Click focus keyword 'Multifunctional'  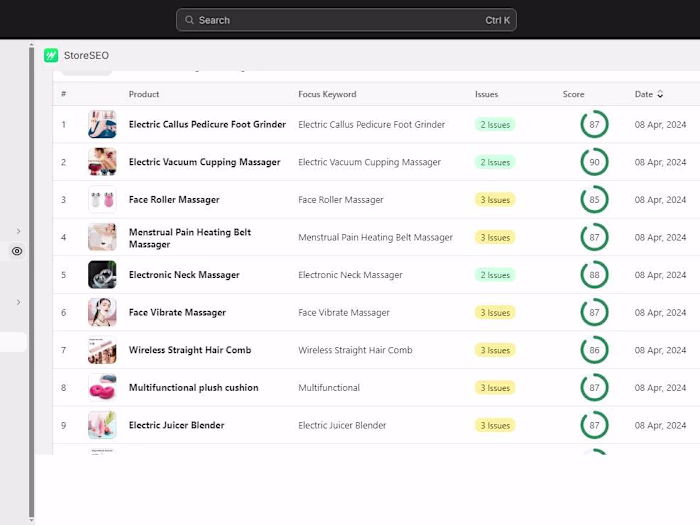[x=329, y=388]
